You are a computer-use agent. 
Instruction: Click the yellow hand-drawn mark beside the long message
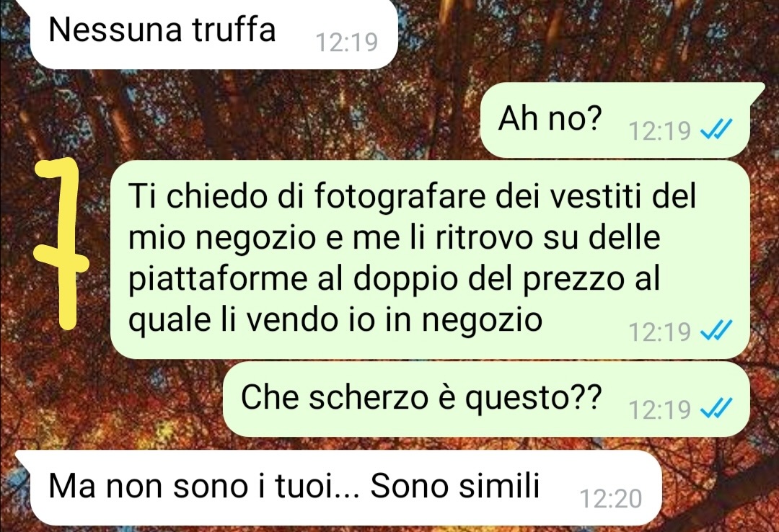click(x=60, y=244)
